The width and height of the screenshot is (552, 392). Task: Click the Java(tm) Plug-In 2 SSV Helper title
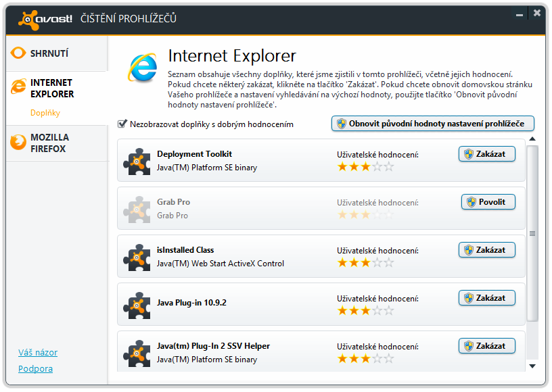coord(213,346)
